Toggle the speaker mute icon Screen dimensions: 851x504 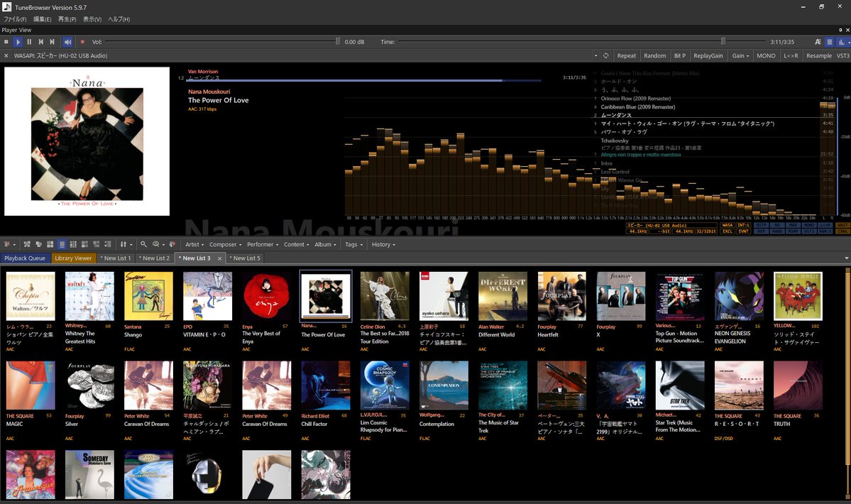point(68,42)
